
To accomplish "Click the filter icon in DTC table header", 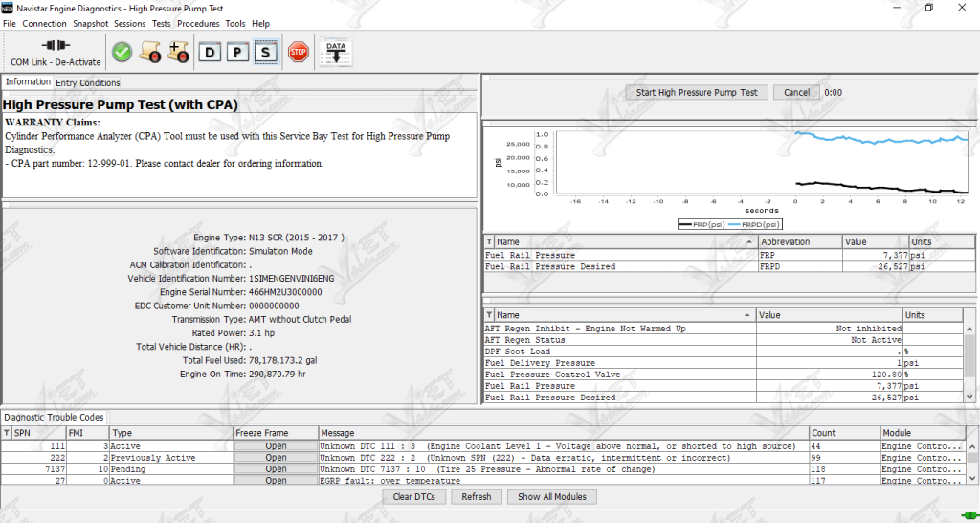I will (7, 433).
